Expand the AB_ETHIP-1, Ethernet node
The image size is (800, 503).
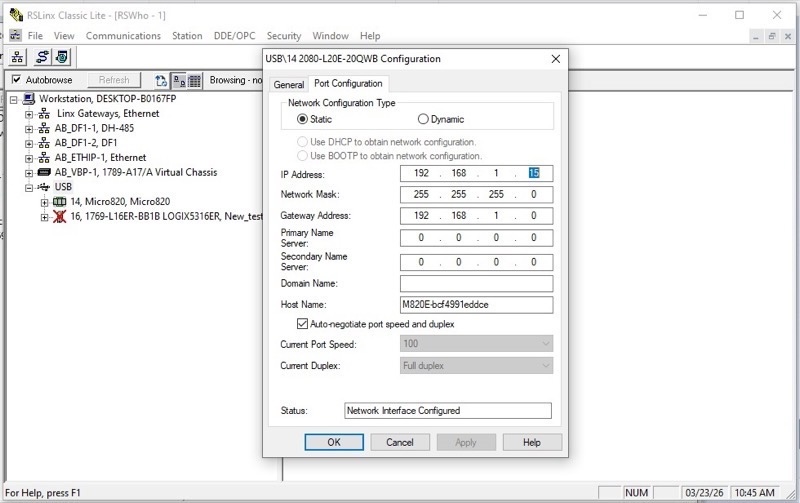(29, 159)
